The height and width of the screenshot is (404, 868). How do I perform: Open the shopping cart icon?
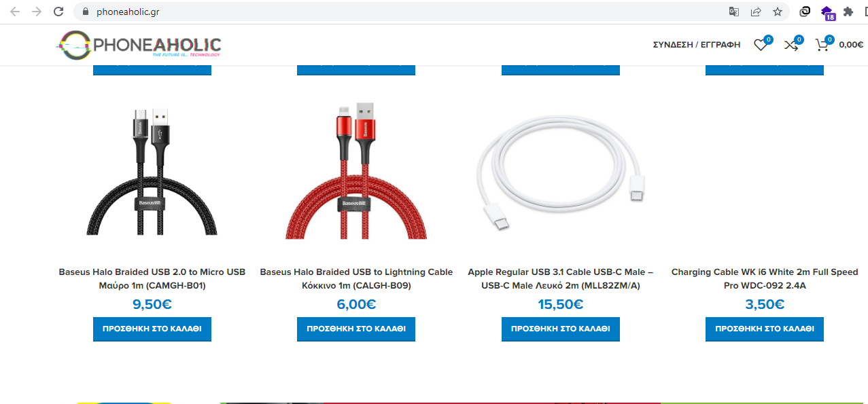coord(822,45)
